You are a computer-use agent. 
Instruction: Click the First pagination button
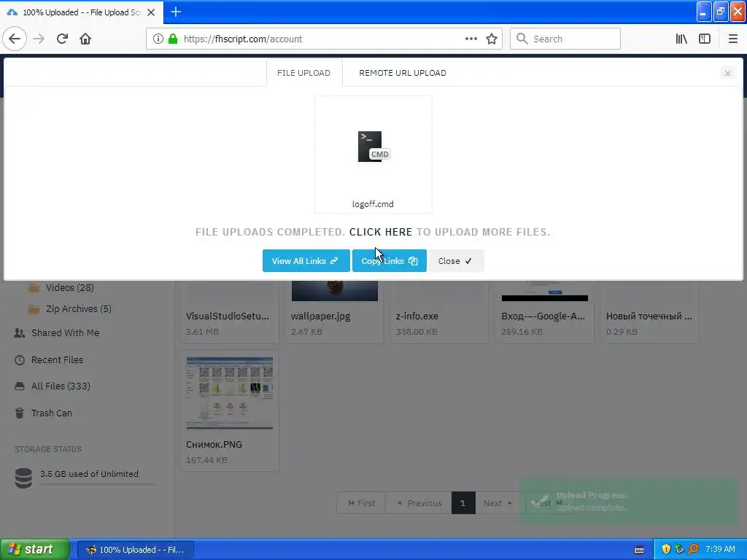click(362, 503)
